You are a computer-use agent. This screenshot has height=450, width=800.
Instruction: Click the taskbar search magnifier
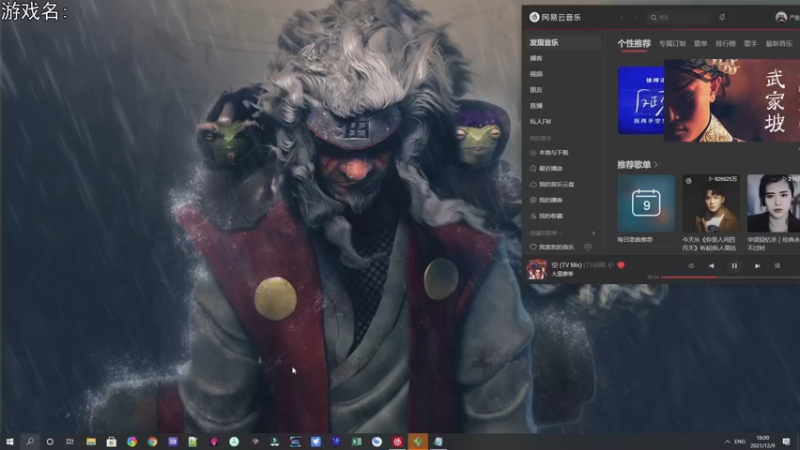point(30,441)
